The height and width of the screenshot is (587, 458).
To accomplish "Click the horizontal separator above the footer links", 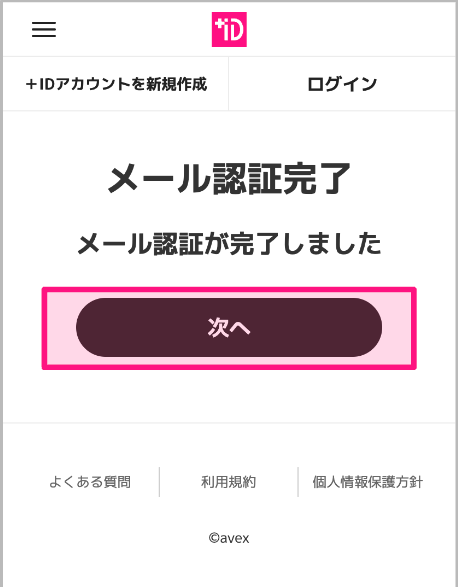I will pos(229,423).
